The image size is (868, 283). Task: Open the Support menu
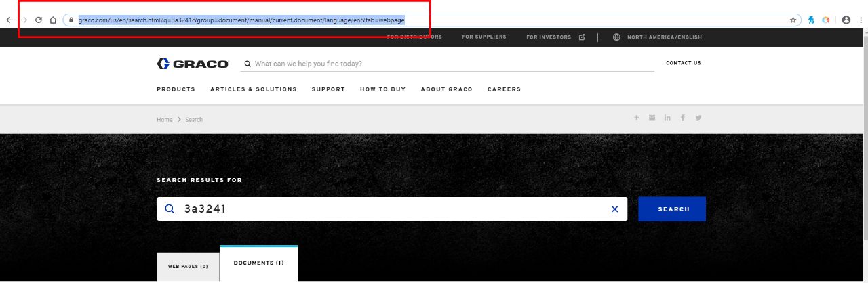(328, 89)
